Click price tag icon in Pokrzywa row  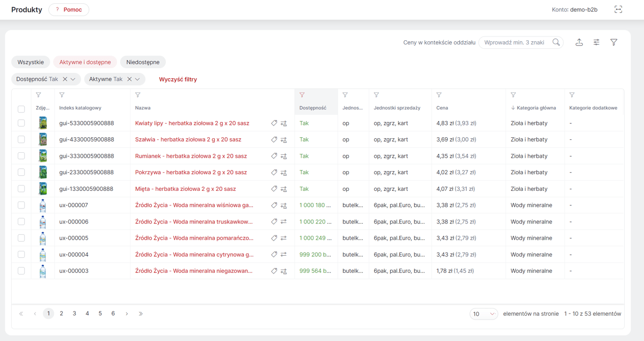[x=274, y=173]
